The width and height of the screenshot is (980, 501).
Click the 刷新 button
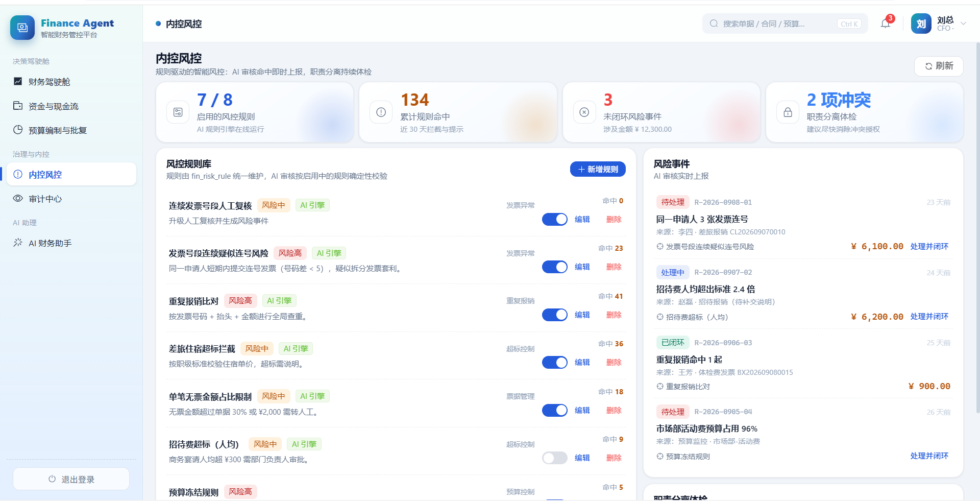coord(939,66)
